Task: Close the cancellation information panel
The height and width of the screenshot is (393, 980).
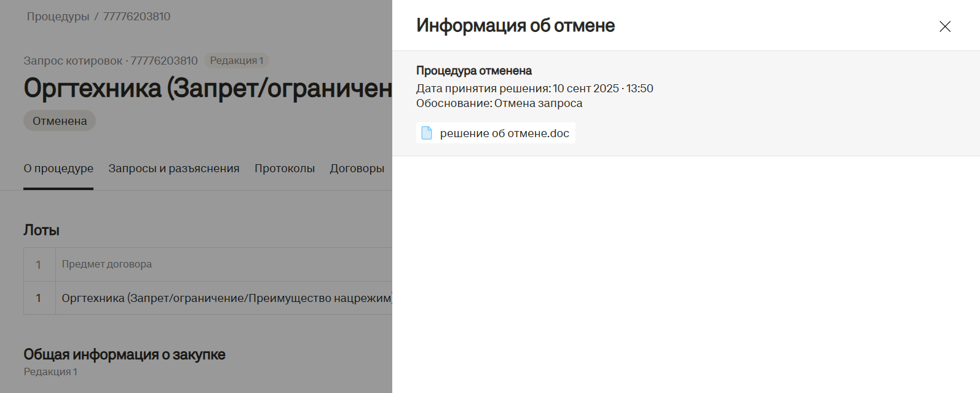Action: [x=945, y=26]
